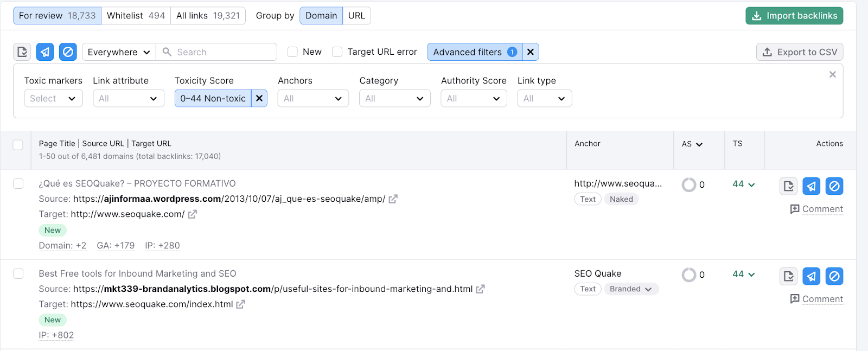This screenshot has width=868, height=351.
Task: Open the Anchors dropdown
Action: [x=313, y=98]
